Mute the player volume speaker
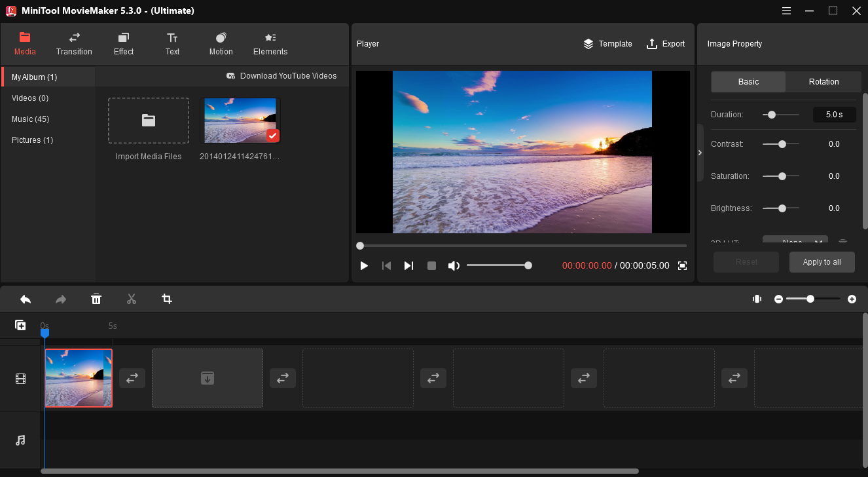The image size is (868, 477). point(454,265)
